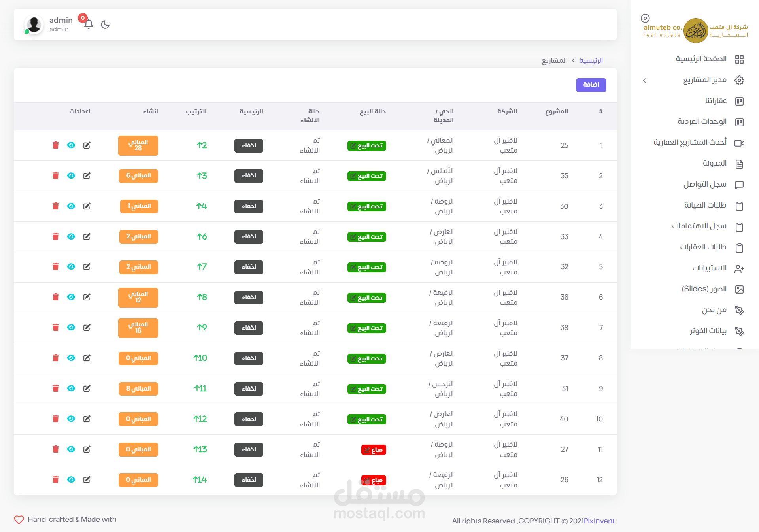Edit project row 3 with pencil icon
Image resolution: width=759 pixels, height=532 pixels.
pyautogui.click(x=87, y=206)
